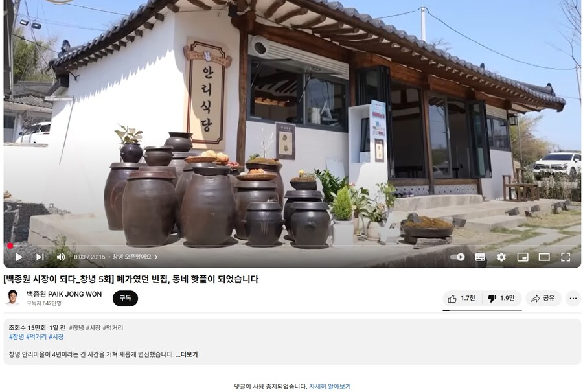Viewport: 583px width, 392px height.
Task: Turn on subtitles with captions icon
Action: coord(480,257)
